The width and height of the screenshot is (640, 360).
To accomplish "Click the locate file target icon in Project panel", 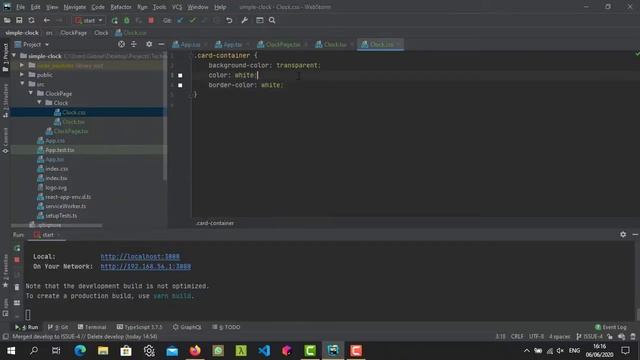I will [121, 44].
